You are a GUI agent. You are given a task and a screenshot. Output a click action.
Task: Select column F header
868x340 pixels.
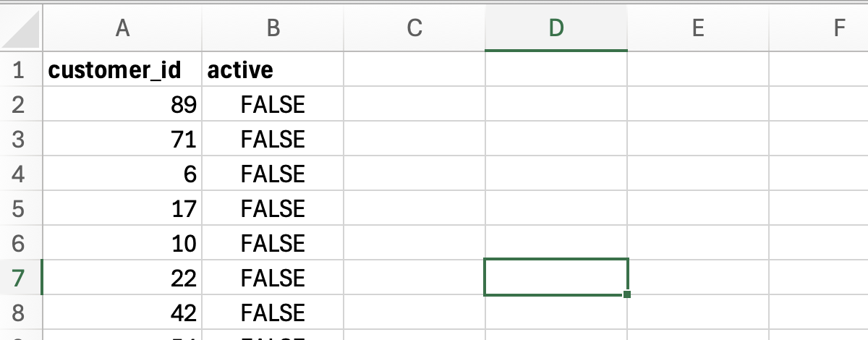tap(839, 28)
